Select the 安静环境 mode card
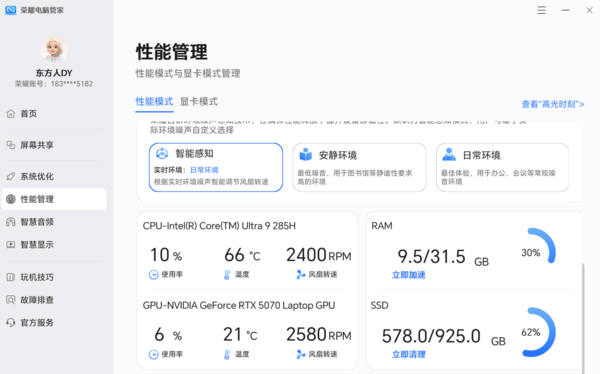Screen dimensions: 600x374 point(359,167)
